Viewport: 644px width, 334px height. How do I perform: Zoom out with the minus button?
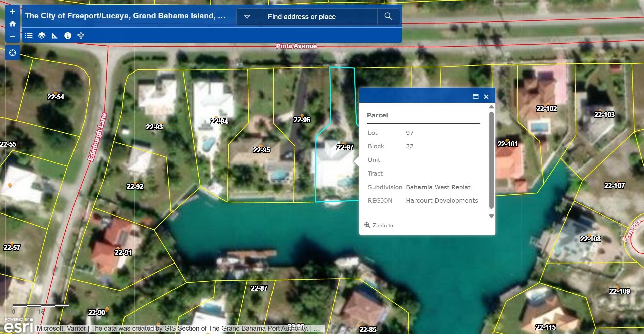(x=12, y=37)
